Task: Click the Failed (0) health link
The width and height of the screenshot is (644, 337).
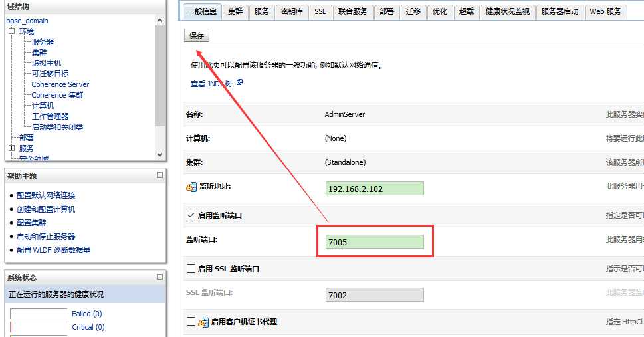Action: (x=86, y=314)
